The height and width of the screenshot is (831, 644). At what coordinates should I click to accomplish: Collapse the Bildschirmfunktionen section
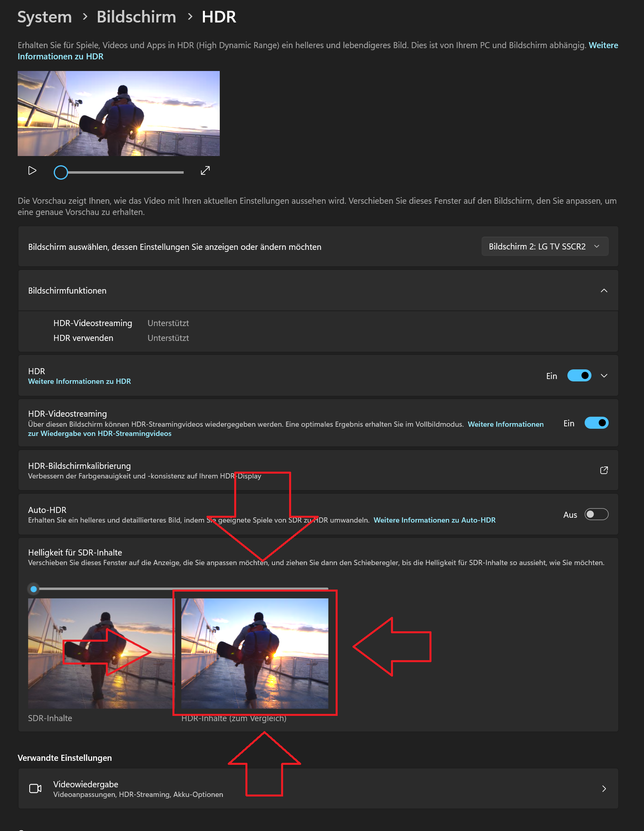(603, 291)
